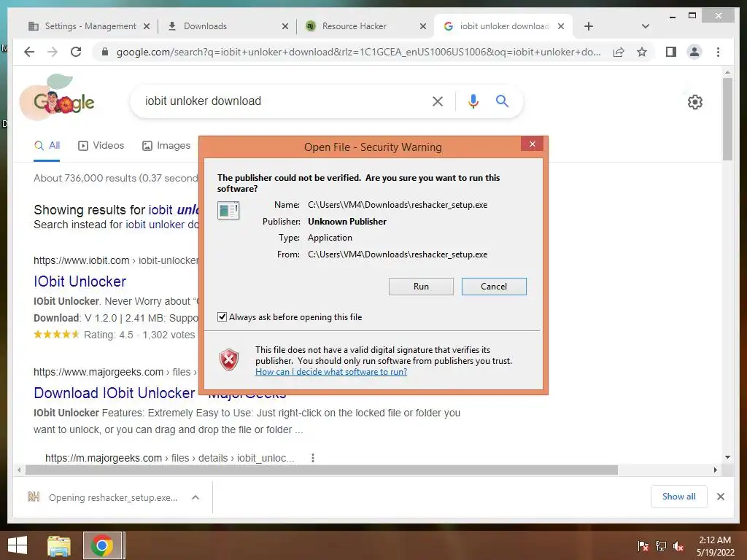
Task: Open the Windows Start button
Action: click(18, 545)
